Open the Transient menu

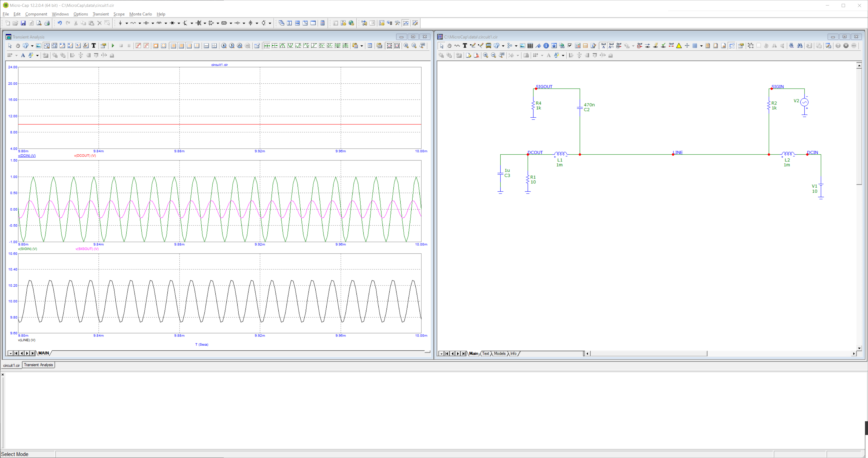[100, 14]
